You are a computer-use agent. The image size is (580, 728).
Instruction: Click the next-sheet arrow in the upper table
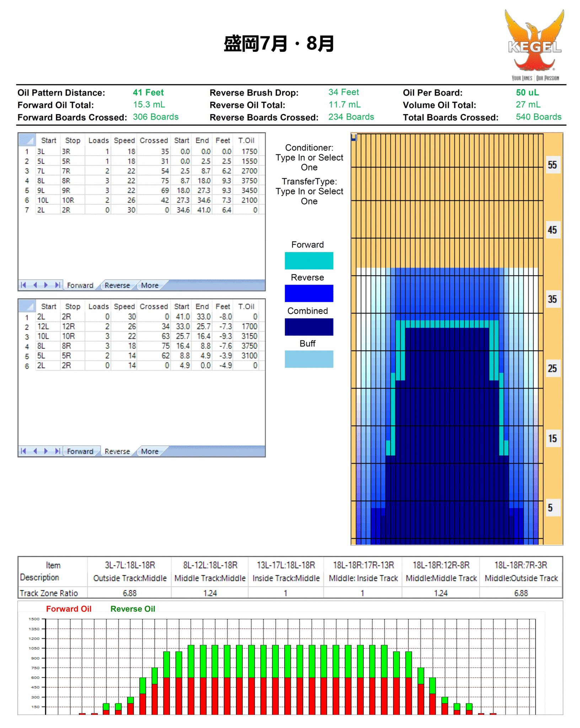tap(46, 285)
